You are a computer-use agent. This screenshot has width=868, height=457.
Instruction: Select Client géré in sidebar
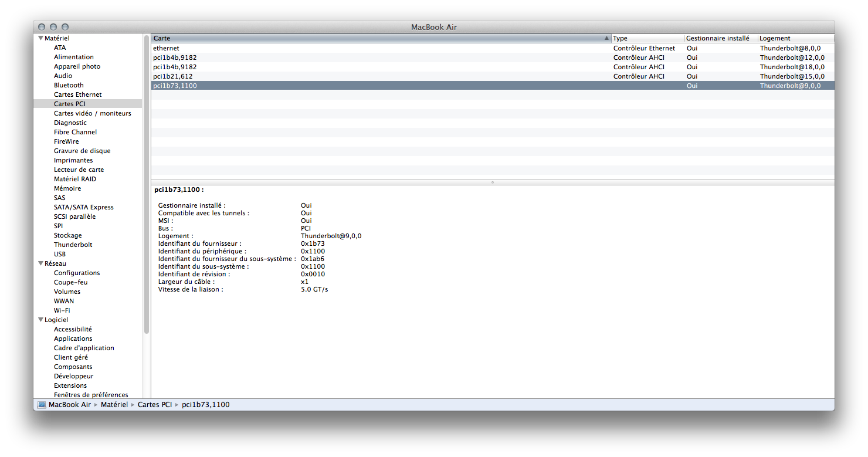pyautogui.click(x=71, y=357)
